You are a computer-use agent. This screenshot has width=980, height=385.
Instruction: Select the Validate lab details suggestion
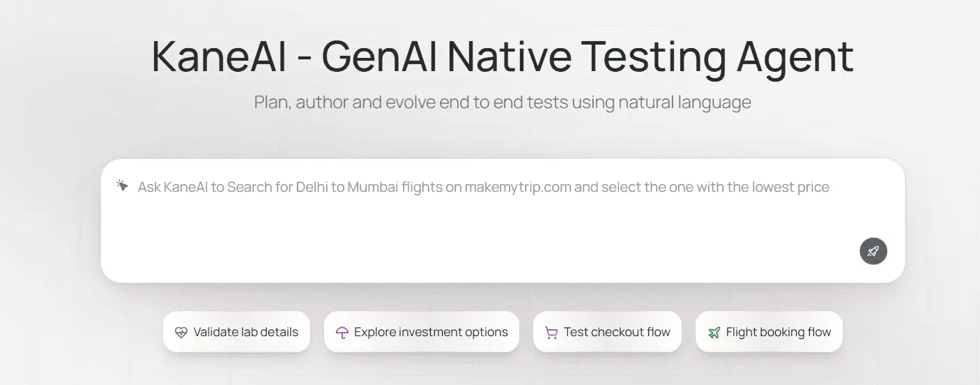pos(236,332)
